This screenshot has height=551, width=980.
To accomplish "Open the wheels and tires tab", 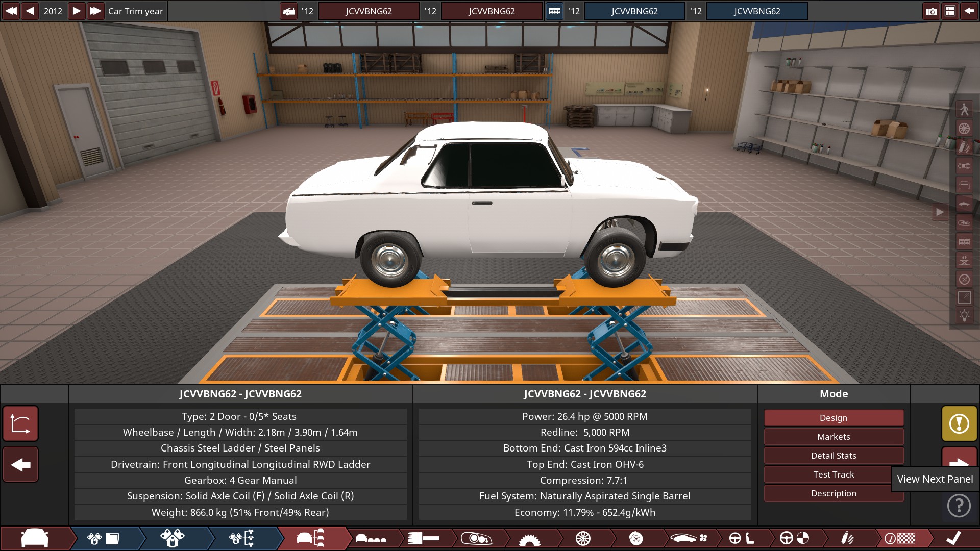I will pyautogui.click(x=583, y=538).
